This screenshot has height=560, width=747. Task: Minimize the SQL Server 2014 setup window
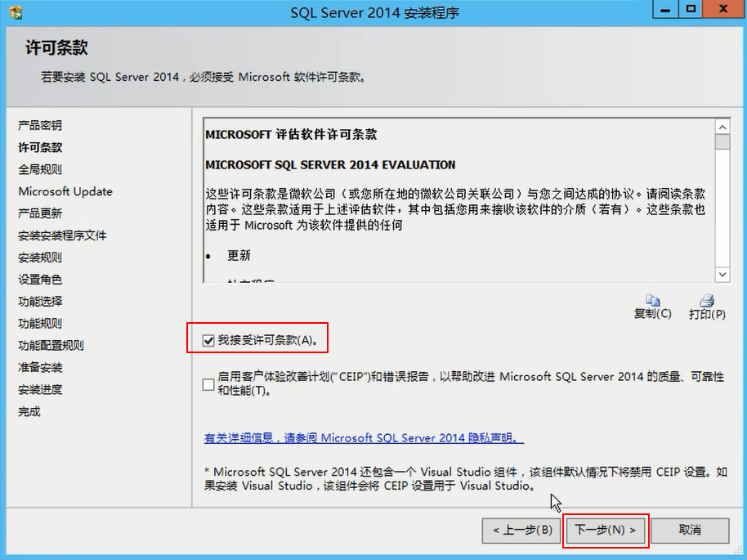[666, 10]
